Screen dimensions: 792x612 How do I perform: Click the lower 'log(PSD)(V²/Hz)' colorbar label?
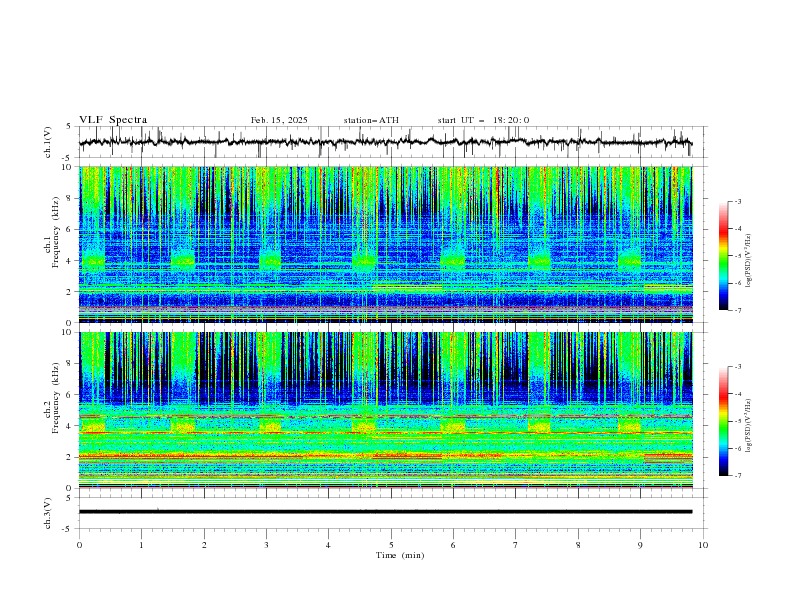pyautogui.click(x=749, y=425)
